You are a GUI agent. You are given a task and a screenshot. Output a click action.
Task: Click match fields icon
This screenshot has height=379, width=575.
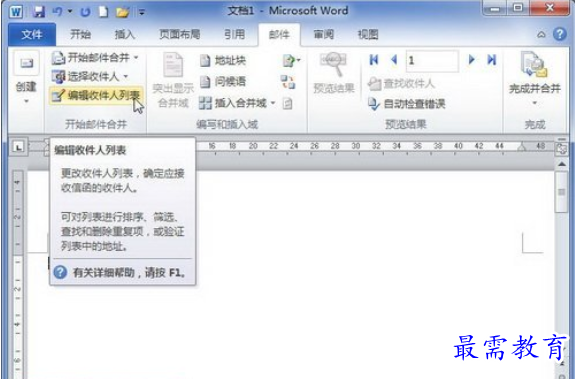click(x=288, y=82)
